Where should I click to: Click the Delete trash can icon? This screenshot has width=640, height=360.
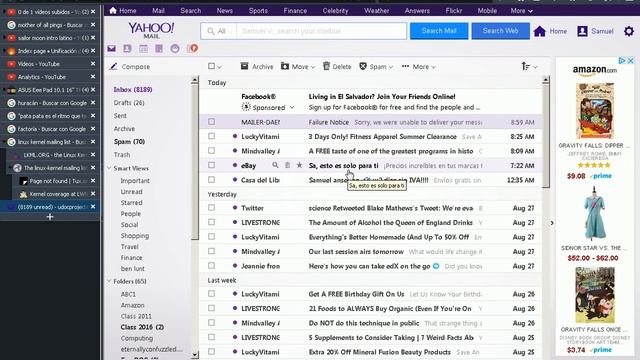[326, 66]
